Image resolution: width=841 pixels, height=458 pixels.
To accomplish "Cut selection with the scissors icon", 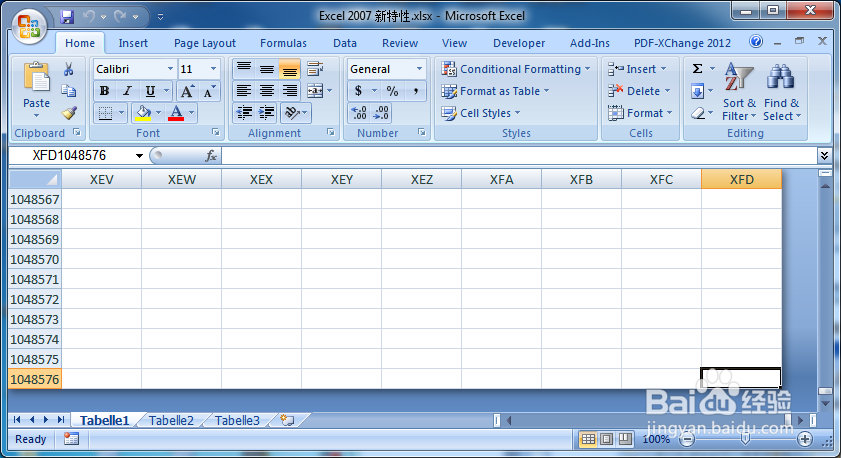I will (x=68, y=69).
